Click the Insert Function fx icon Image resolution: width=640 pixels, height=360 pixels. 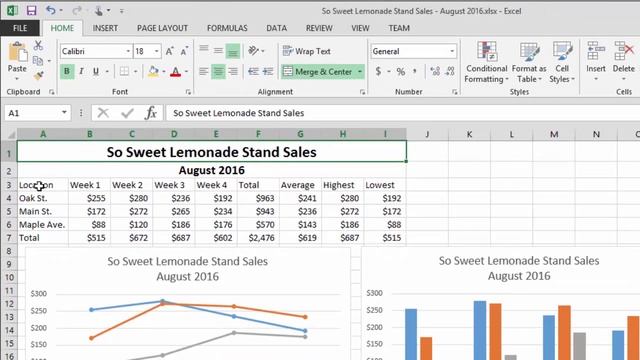pyautogui.click(x=151, y=113)
